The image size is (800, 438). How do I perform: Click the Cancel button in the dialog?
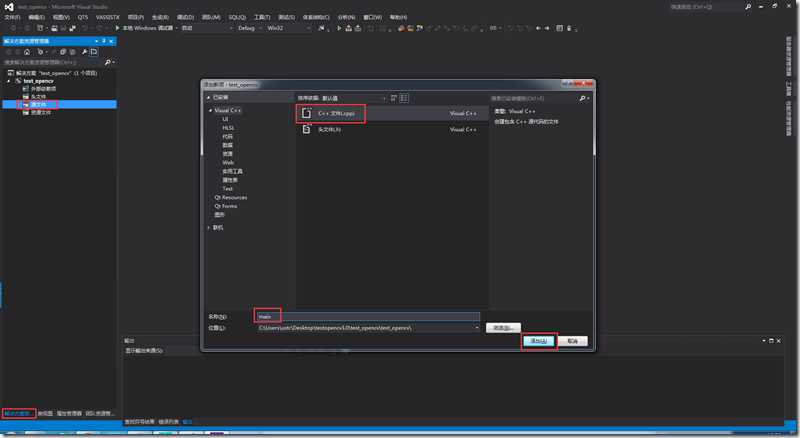coord(573,341)
